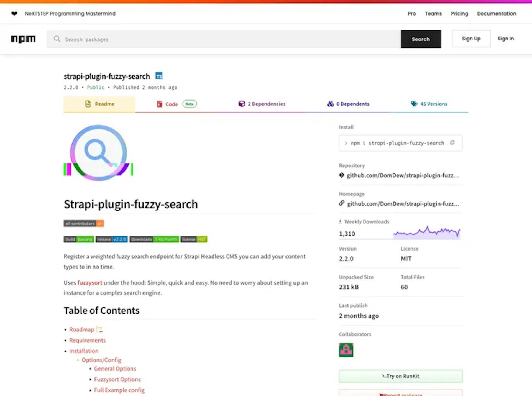
Task: Jump to Requirements section link
Action: pyautogui.click(x=87, y=340)
